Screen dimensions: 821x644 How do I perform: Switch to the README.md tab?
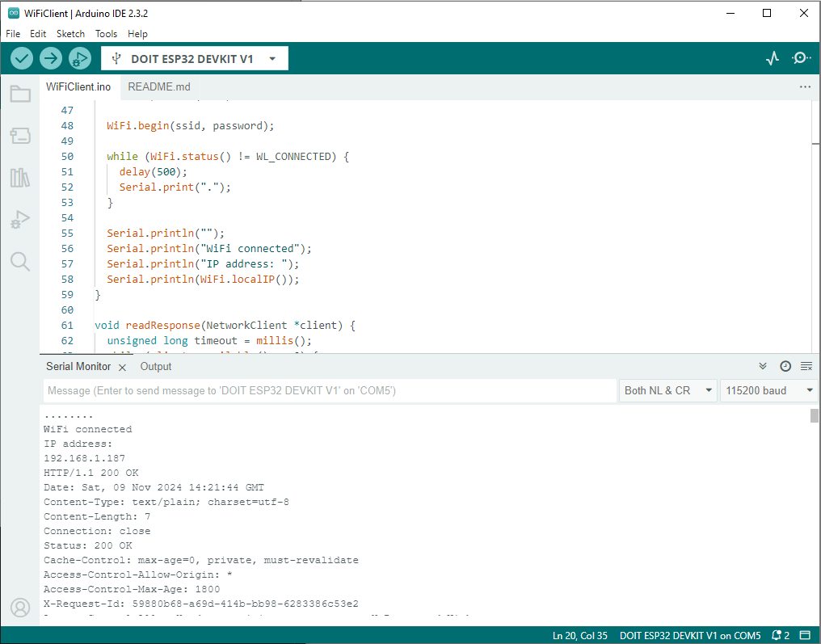point(159,87)
